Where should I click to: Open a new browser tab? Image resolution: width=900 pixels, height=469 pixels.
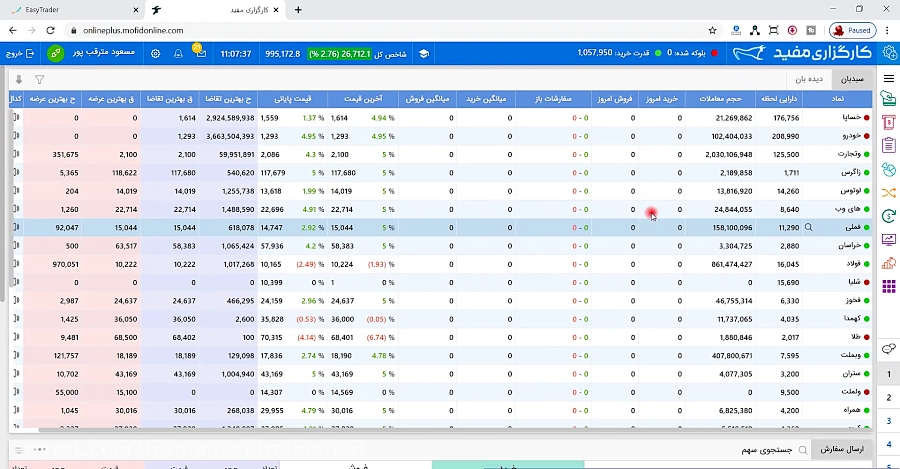(298, 10)
